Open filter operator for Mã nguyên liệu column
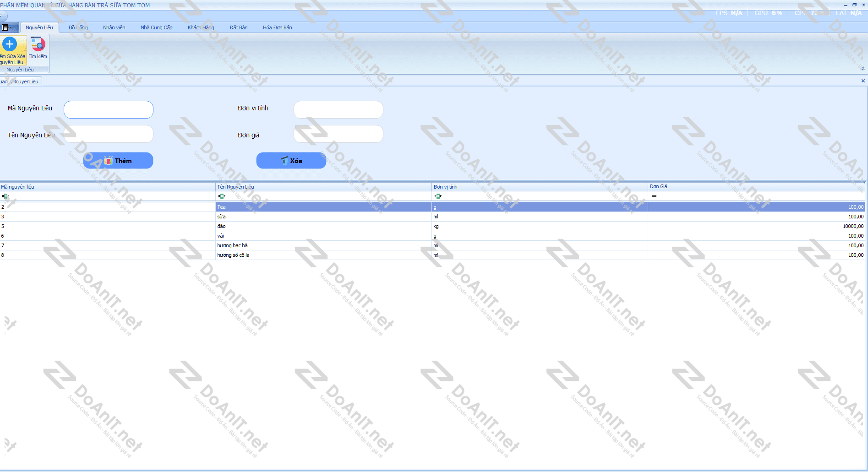This screenshot has width=868, height=472. pos(5,196)
